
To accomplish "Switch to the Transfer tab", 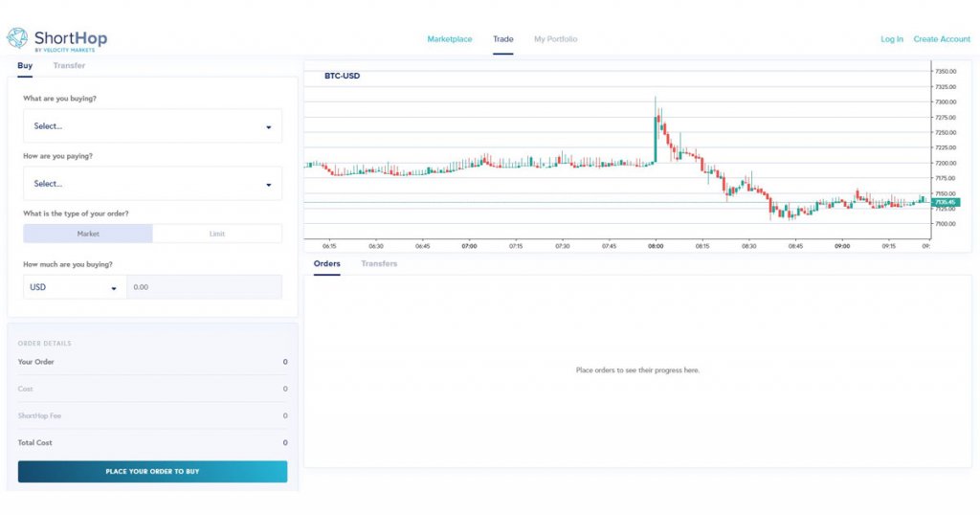I will click(69, 66).
